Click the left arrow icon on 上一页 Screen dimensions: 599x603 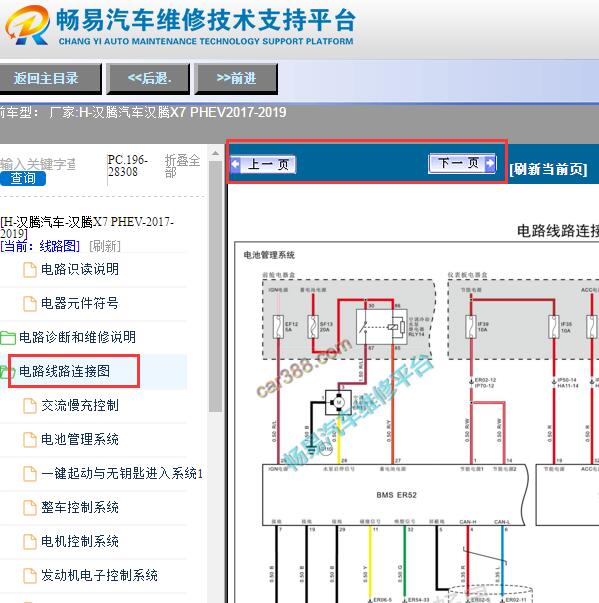236,165
